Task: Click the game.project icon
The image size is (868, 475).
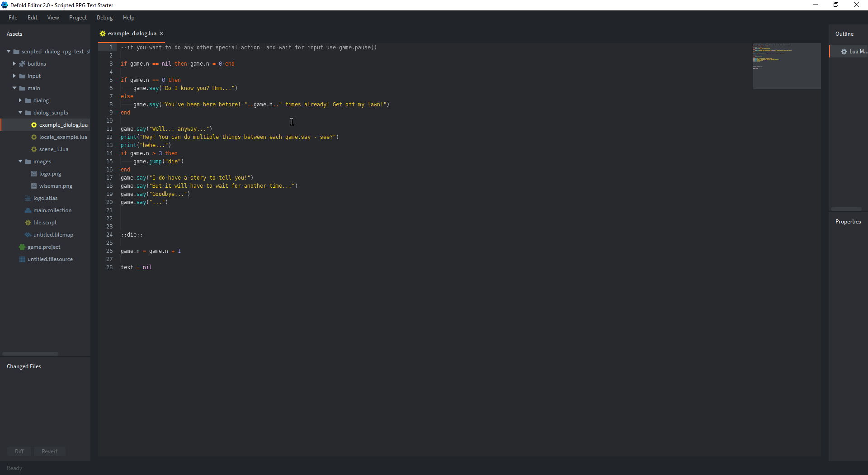Action: (x=21, y=247)
